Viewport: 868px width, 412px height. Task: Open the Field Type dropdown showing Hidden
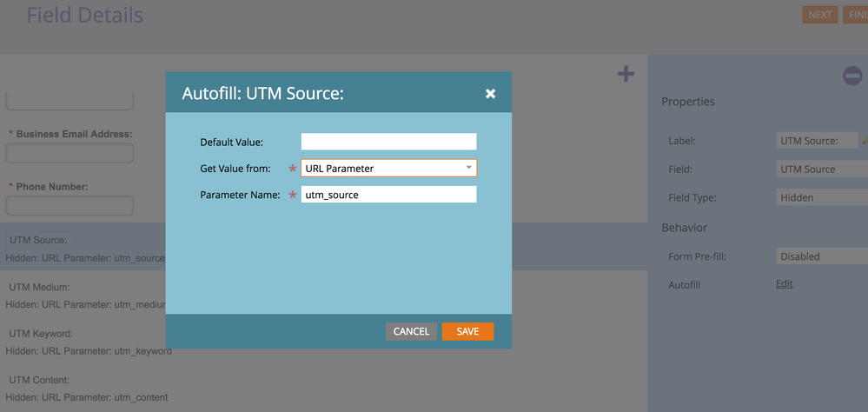pyautogui.click(x=821, y=197)
